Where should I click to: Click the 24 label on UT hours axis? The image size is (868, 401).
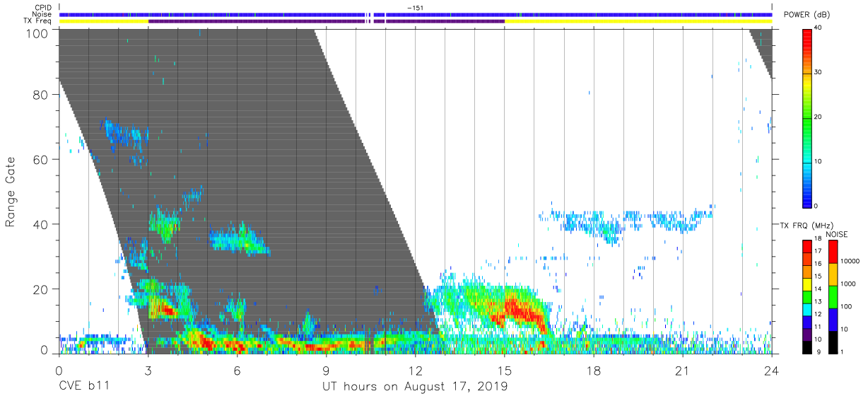tap(772, 371)
